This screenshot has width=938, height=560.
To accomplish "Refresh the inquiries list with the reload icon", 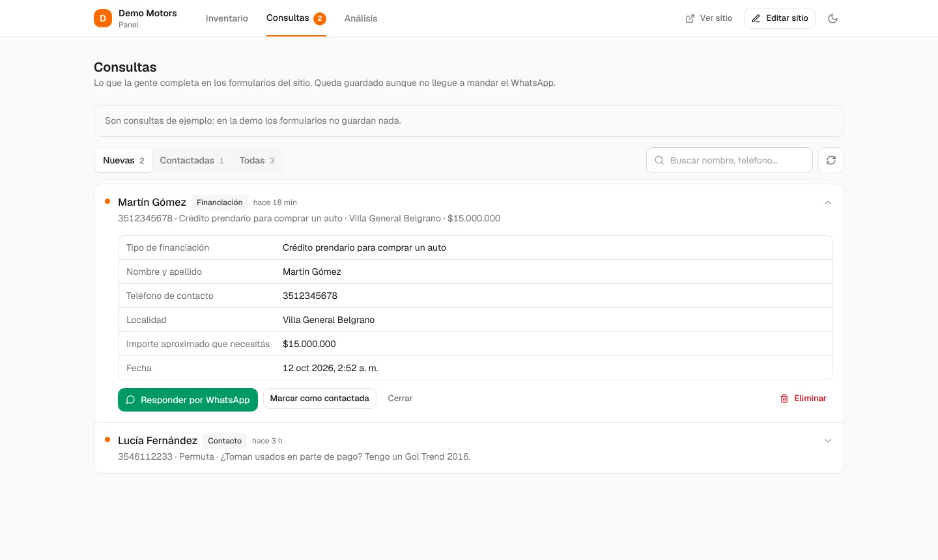I will click(831, 160).
